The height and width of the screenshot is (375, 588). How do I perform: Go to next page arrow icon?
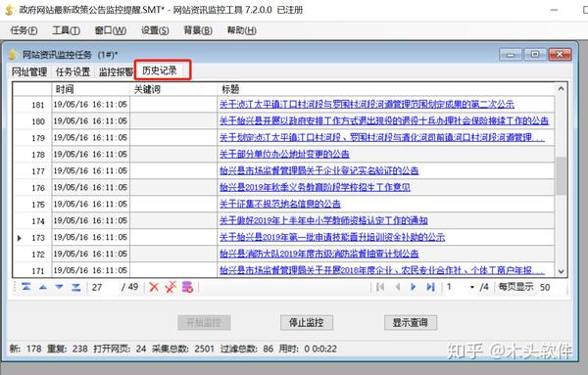pyautogui.click(x=414, y=287)
